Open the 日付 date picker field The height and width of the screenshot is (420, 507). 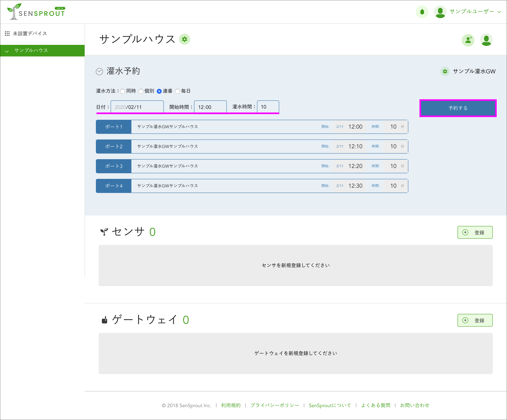coord(137,107)
